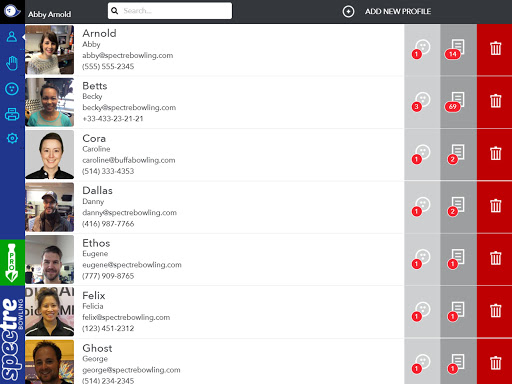Screen dimensions: 512x384
Task: Open the bowling ball sidebar icon
Action: (12, 89)
